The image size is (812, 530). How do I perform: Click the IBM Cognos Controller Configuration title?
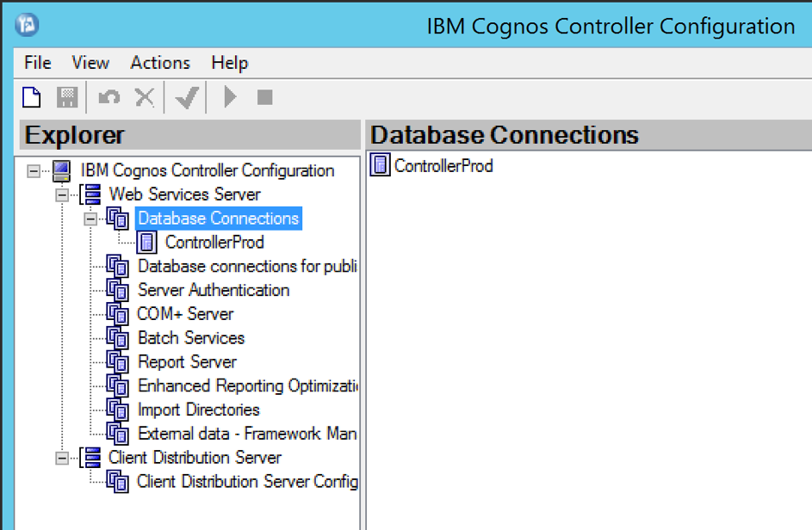coord(611,27)
